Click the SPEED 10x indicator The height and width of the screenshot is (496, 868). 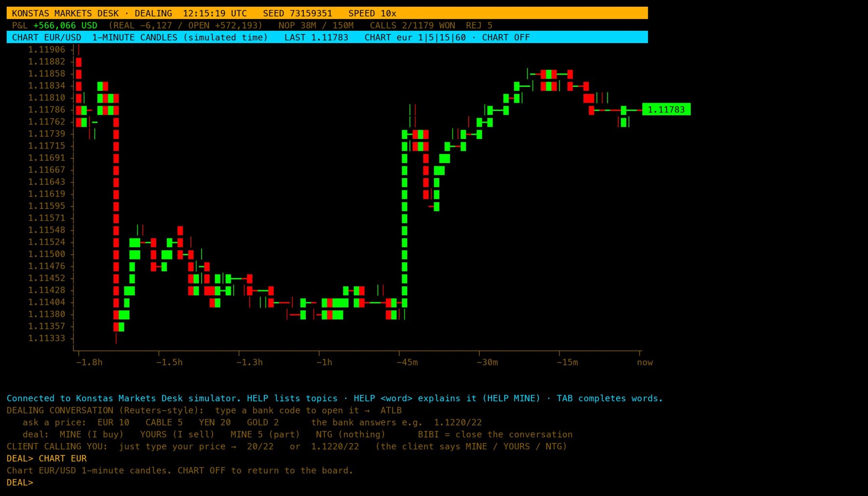(372, 14)
